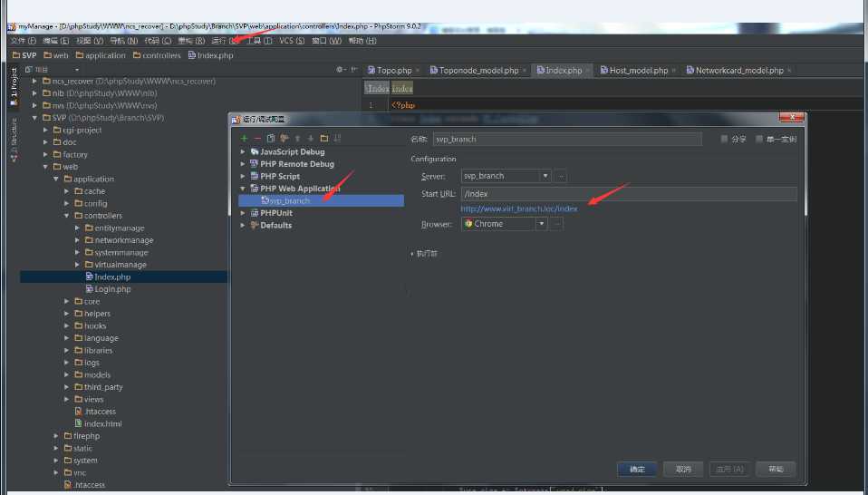Screen dimensions: 868x495
Task: Click the SVP breadcrumb folder
Action: 24,55
